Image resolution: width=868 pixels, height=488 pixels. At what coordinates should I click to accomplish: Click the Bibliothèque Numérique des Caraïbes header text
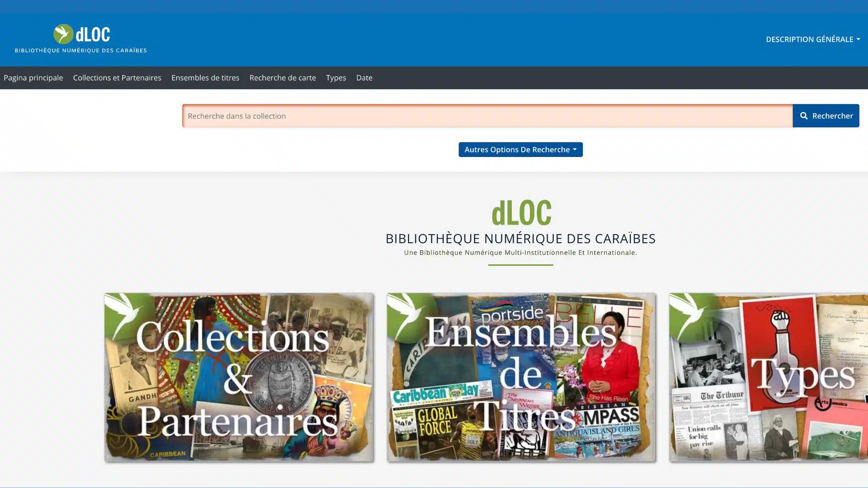pos(80,51)
